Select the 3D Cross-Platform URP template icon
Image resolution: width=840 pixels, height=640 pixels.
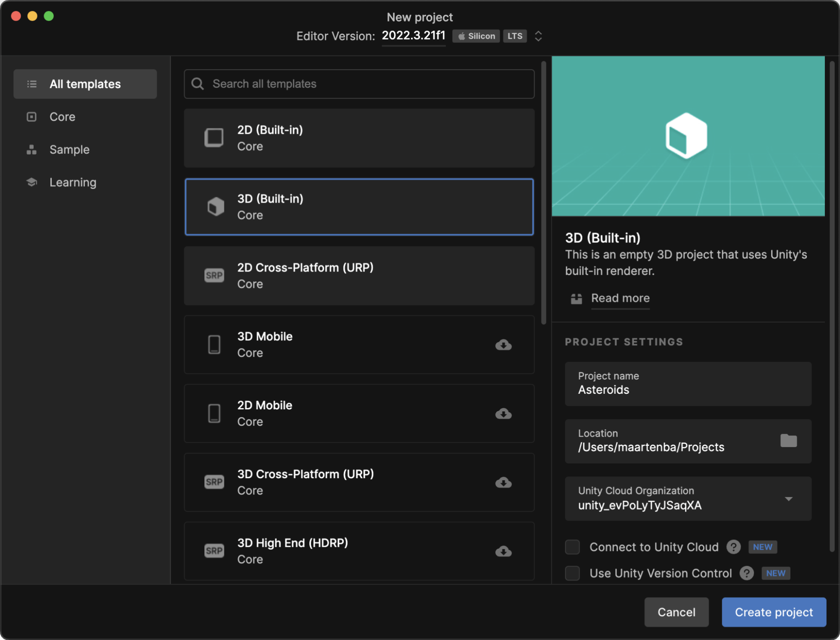214,483
